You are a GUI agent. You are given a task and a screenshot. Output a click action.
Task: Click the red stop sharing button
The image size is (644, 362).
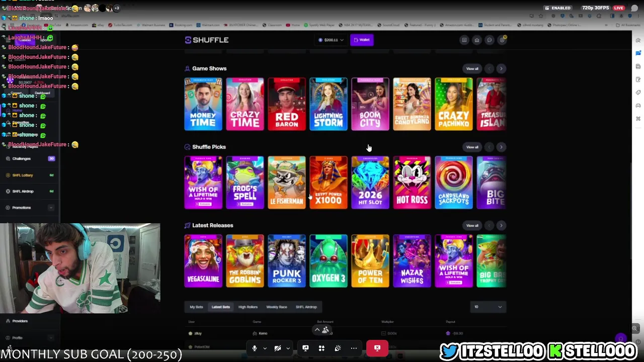377,348
